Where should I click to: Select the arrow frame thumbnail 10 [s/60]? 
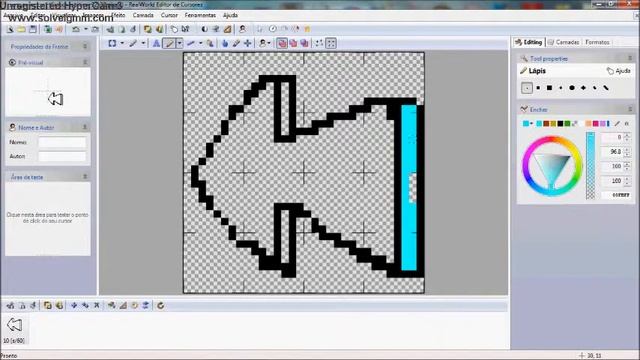pos(15,329)
